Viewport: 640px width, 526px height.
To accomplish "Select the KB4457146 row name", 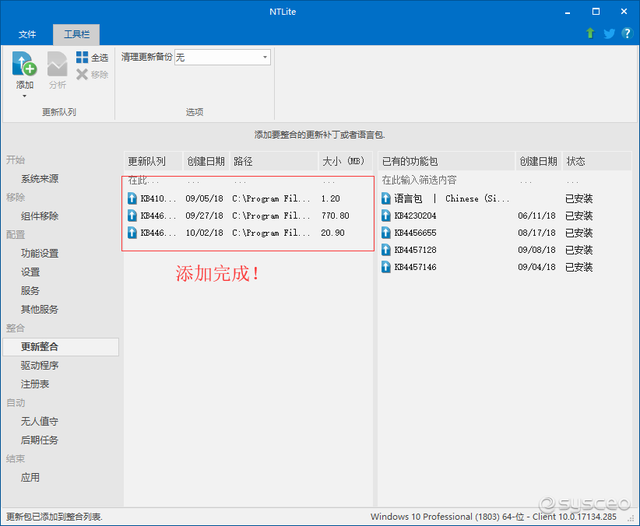I will (x=415, y=267).
